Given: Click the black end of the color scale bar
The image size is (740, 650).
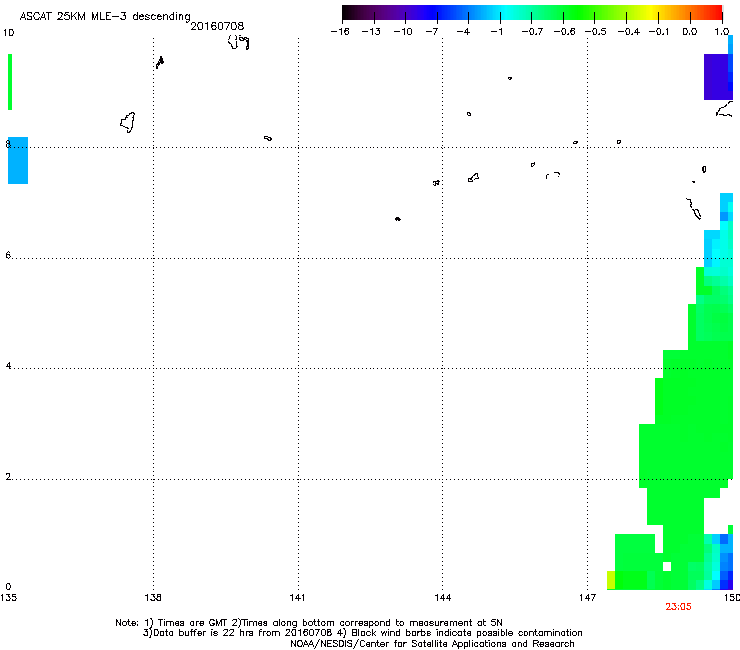Looking at the screenshot, I should (348, 13).
